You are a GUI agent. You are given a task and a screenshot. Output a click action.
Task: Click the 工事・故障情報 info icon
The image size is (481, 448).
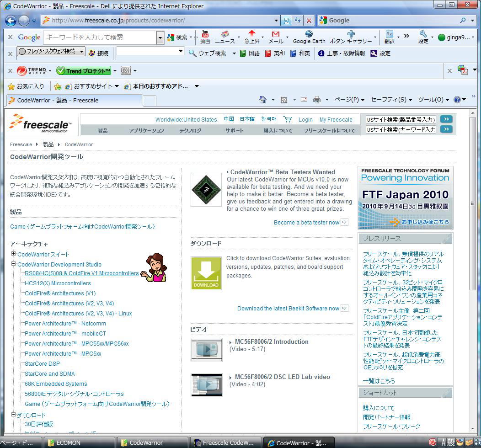point(321,53)
